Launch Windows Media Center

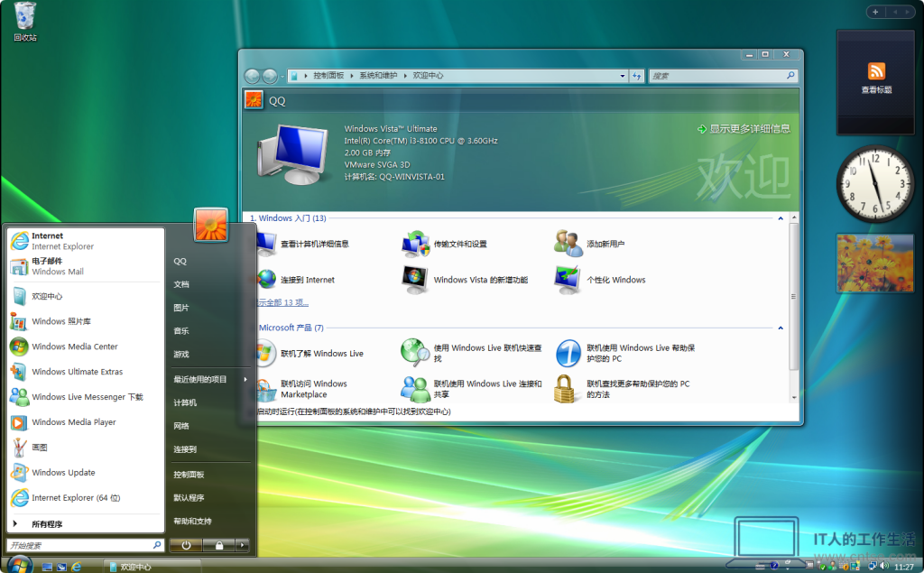85,347
